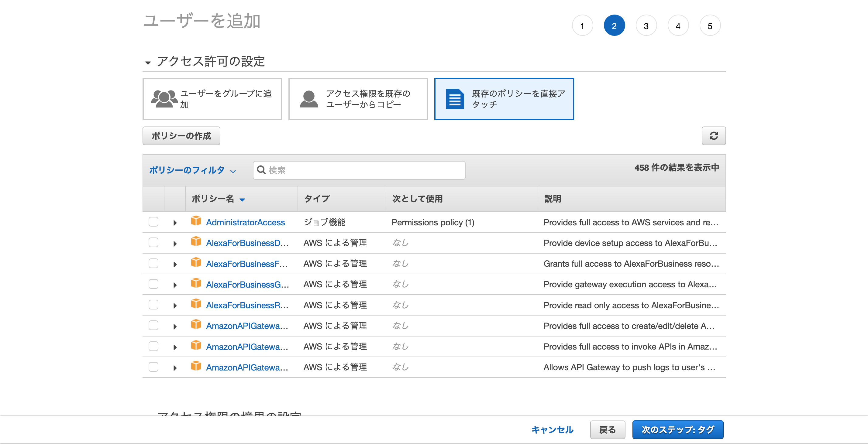
Task: Tick checkbox for create/edit/delete API Gateway policy
Action: coord(153,325)
